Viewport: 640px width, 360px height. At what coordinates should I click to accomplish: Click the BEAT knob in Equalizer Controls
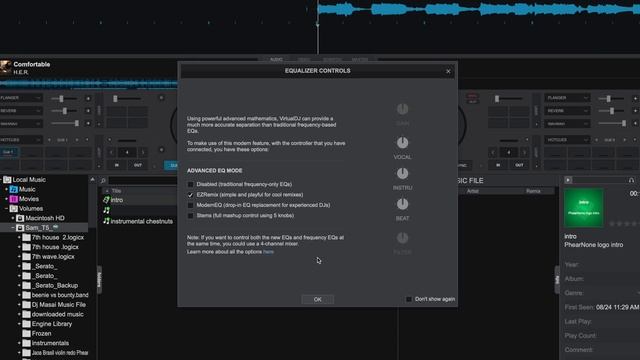click(402, 204)
